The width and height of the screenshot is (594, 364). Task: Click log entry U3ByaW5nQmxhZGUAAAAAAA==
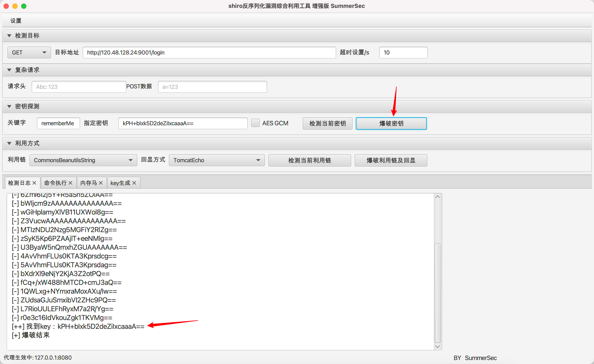coord(70,248)
